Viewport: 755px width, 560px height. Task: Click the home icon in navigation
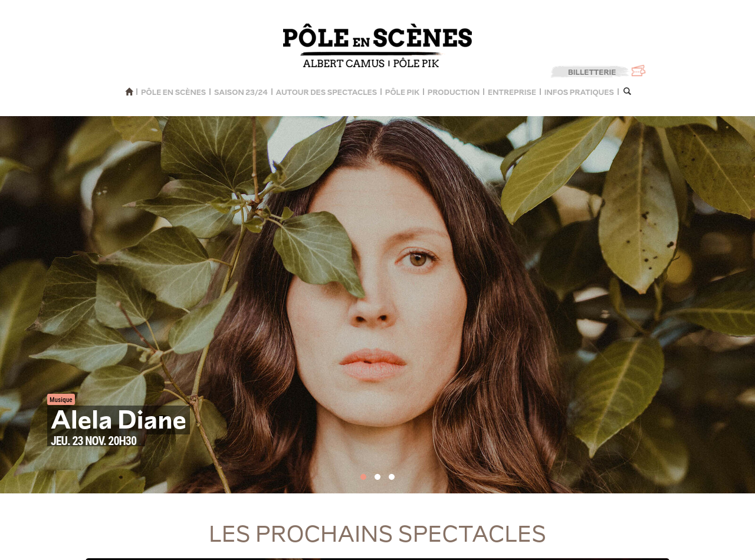pos(129,92)
